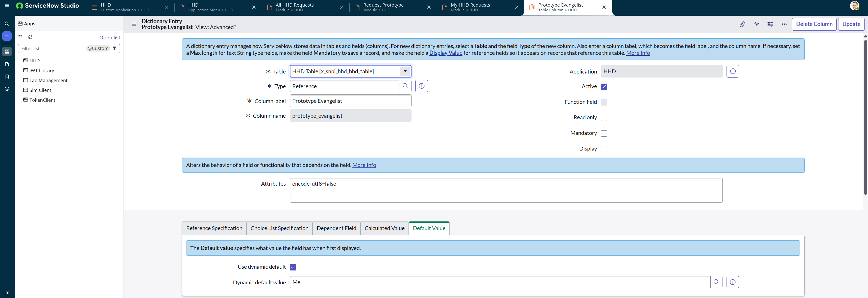This screenshot has width=868, height=298.
Task: Toggle the Use dynamic default checkbox
Action: 293,267
